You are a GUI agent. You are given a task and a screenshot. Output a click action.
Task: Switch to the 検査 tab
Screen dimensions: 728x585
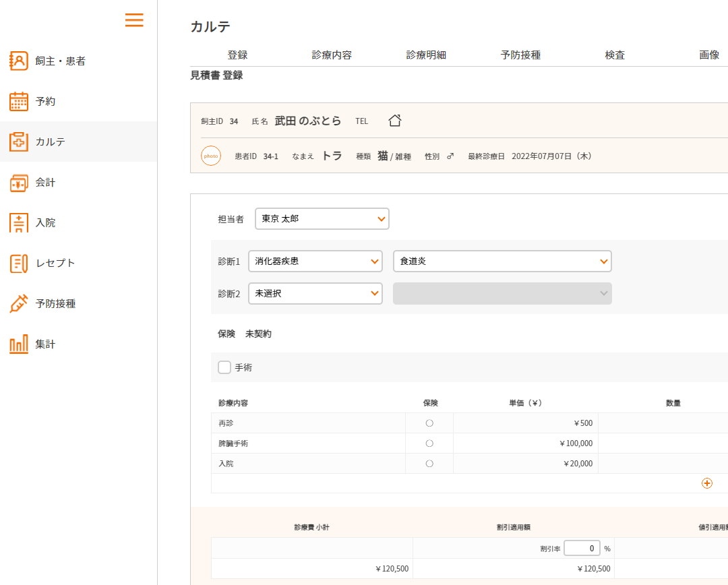615,55
